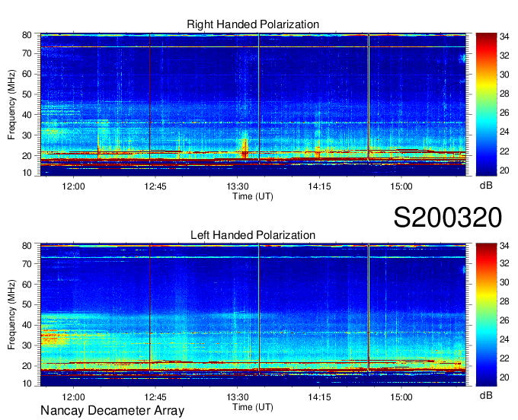
Task: Click the 50 MHz label on Left Handed plot
Action: point(27,304)
